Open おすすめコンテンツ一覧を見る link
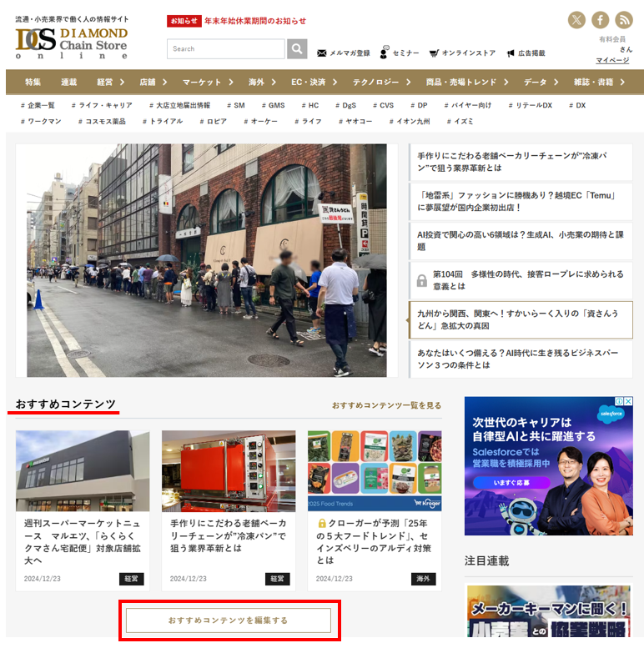Viewport: 644px width, 648px height. [386, 405]
